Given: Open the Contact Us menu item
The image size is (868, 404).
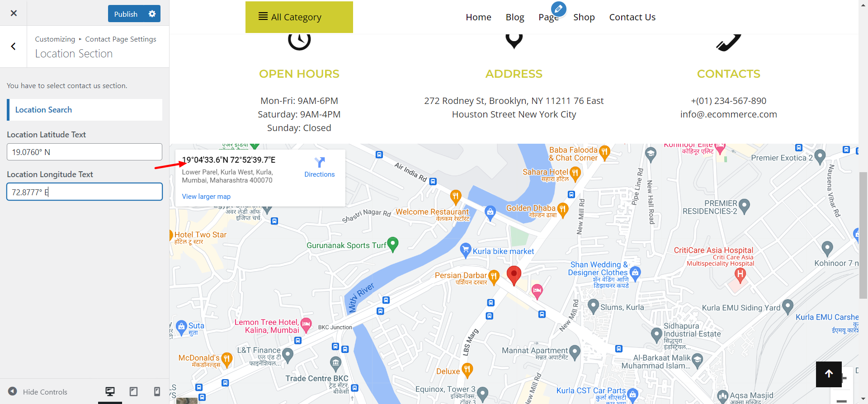Looking at the screenshot, I should pos(632,17).
